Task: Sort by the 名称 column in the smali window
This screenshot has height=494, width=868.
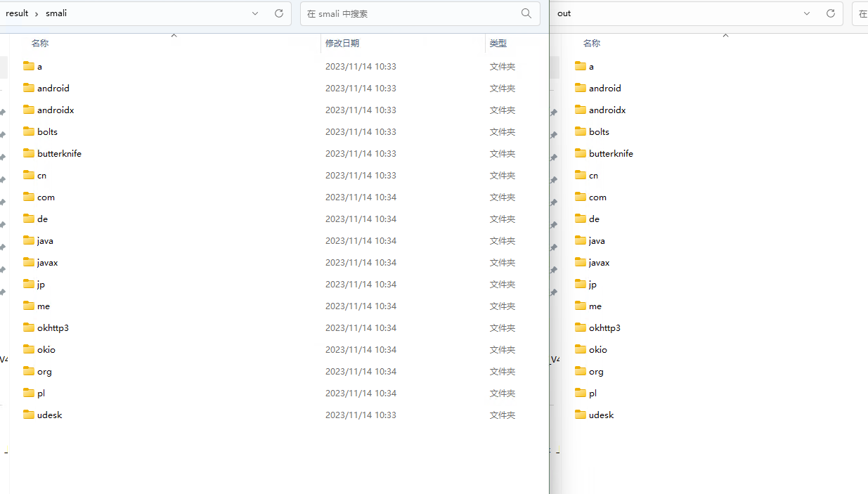Action: 40,44
